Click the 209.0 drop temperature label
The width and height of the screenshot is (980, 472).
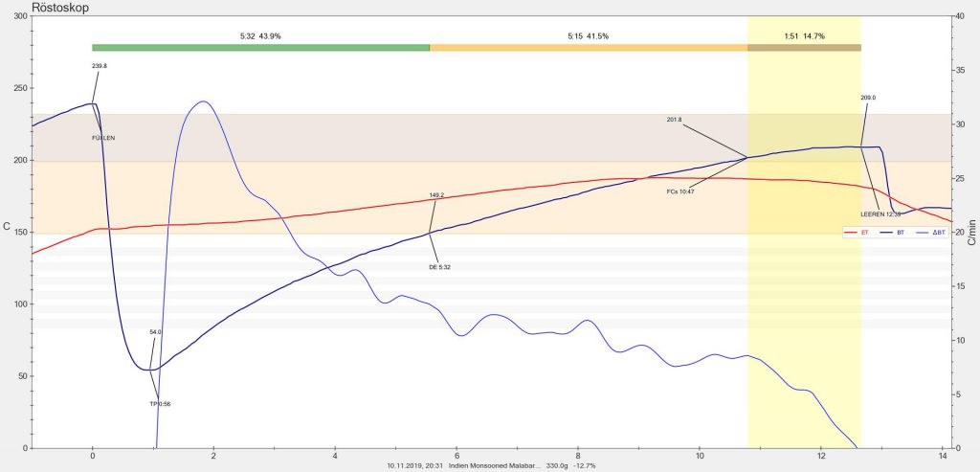click(868, 98)
